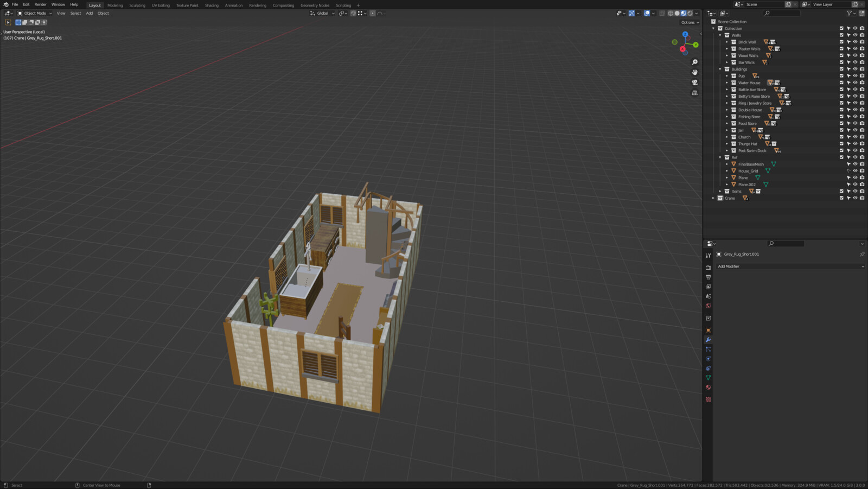Expand the Crane collection
Screen dimensions: 868x489
click(x=713, y=198)
